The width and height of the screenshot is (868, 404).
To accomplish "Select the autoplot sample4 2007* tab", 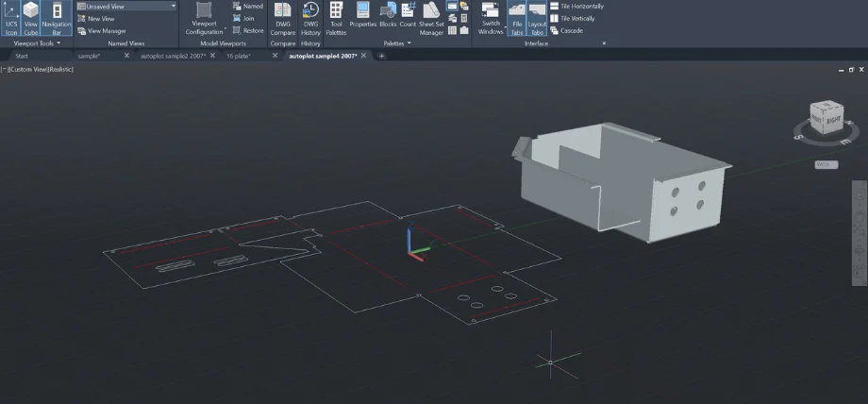I will coord(323,56).
